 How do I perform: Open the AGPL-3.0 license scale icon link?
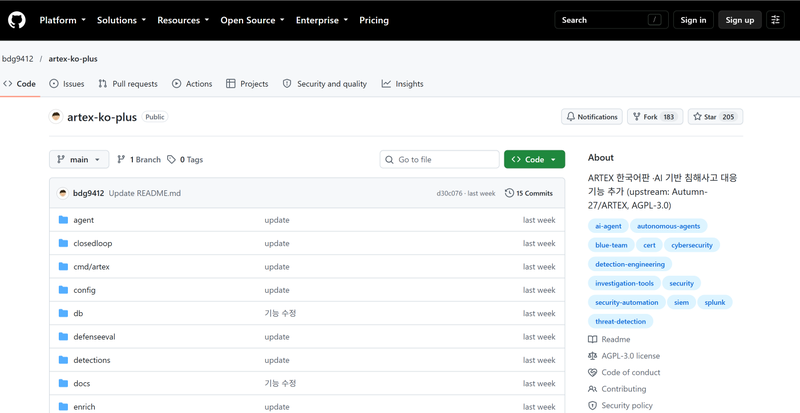pyautogui.click(x=592, y=356)
